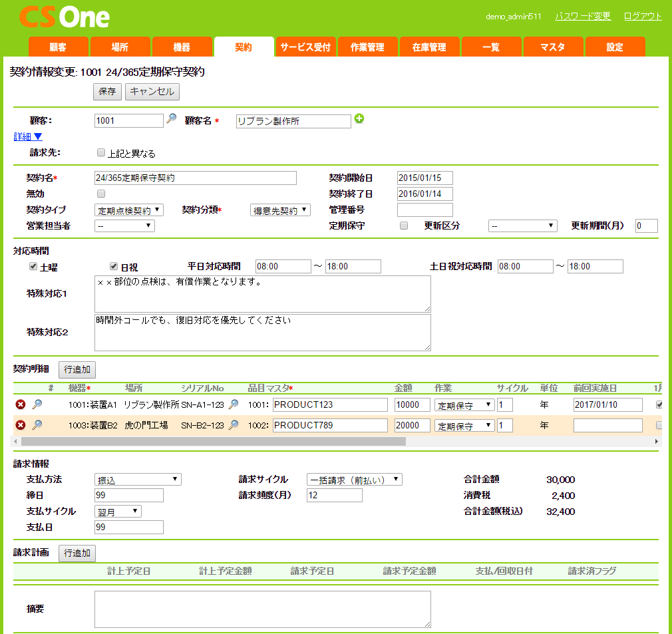The image size is (672, 634).
Task: Click the PRODUCT789 product name field
Action: coord(330,425)
